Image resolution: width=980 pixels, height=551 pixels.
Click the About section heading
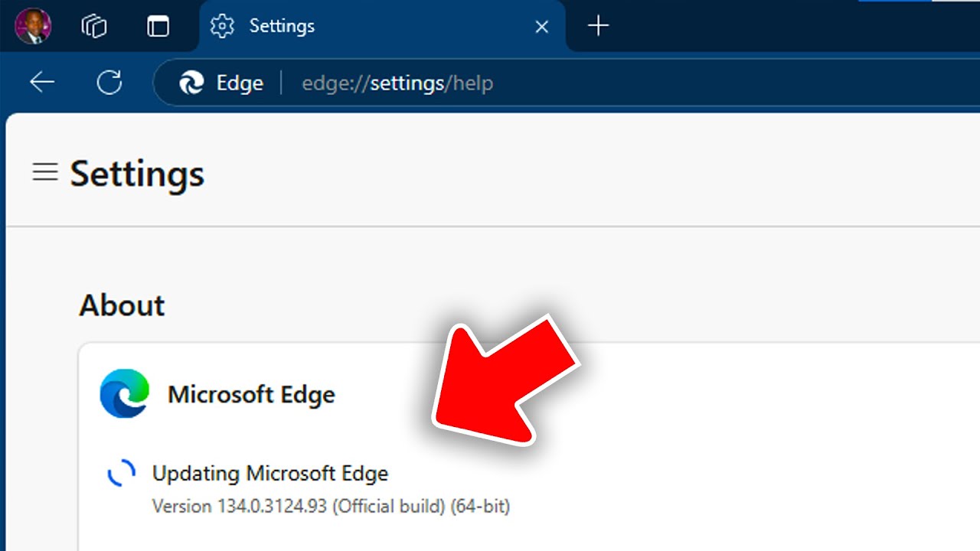click(122, 305)
